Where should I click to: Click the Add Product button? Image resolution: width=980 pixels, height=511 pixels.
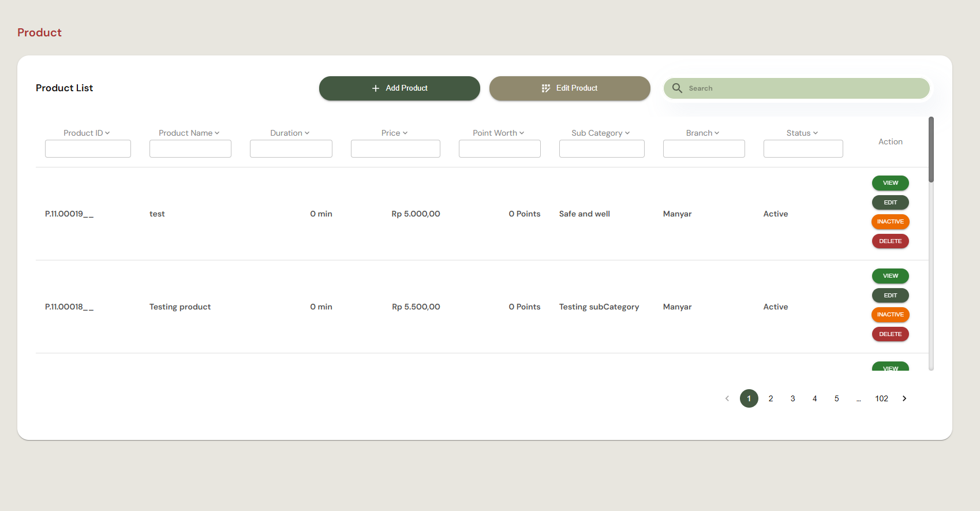[399, 88]
